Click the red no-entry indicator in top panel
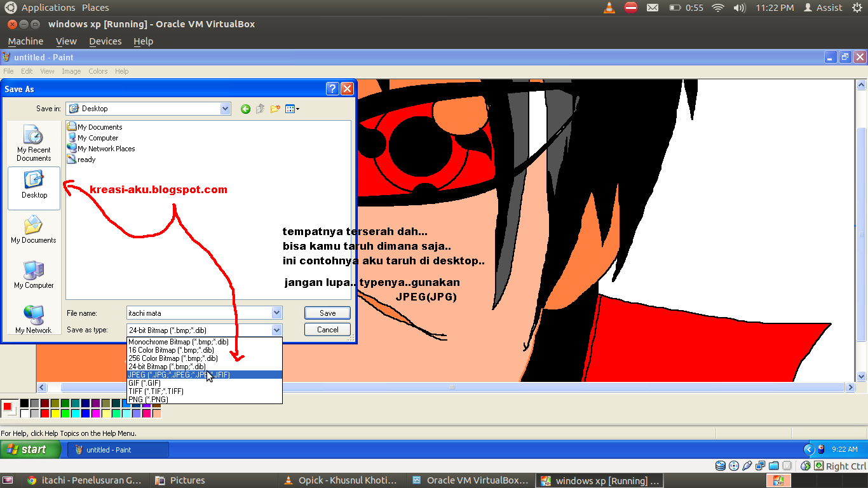Image resolution: width=868 pixels, height=488 pixels. [x=631, y=8]
